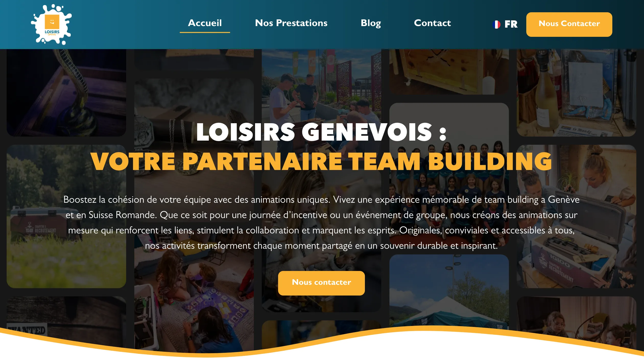Open the wine bottle and newspaper photo
644x363 pixels.
[576, 93]
